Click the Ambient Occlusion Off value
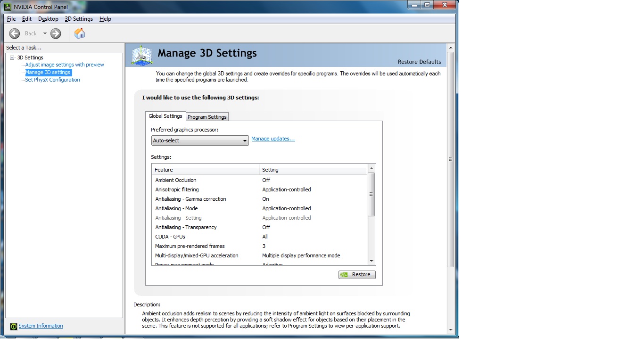The height and width of the screenshot is (362, 644). coord(266,180)
